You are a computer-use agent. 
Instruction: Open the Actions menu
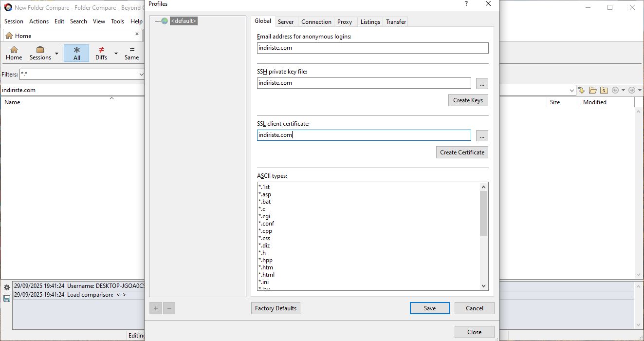pos(39,21)
